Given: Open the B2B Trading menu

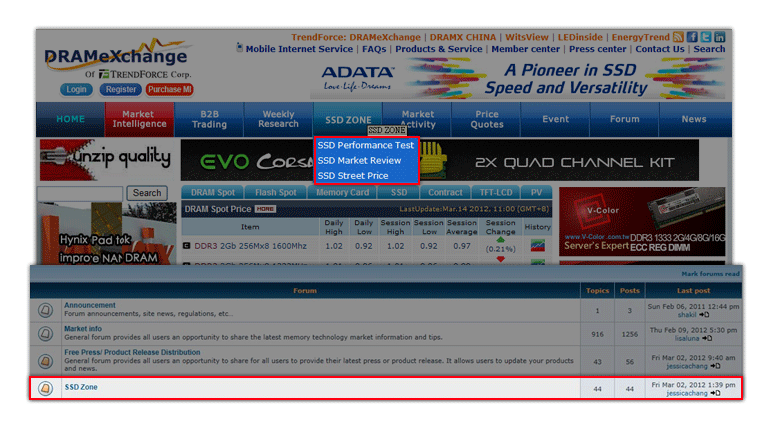Looking at the screenshot, I should point(209,119).
